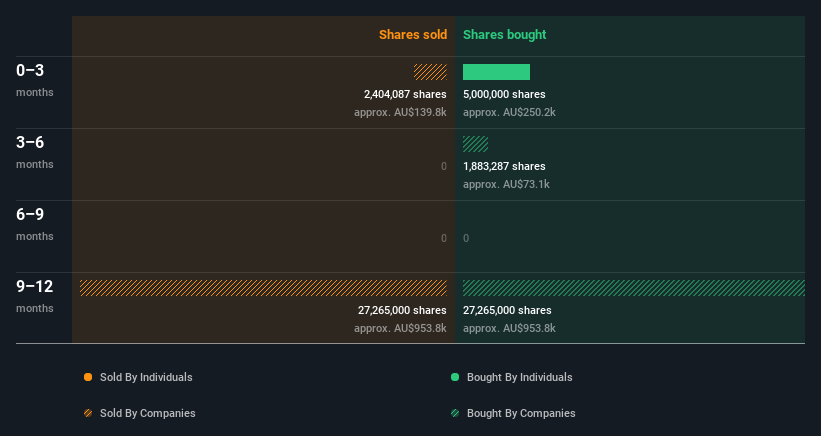Click the long green 9–12 months bought bar
The width and height of the screenshot is (821, 436).
pos(634,288)
